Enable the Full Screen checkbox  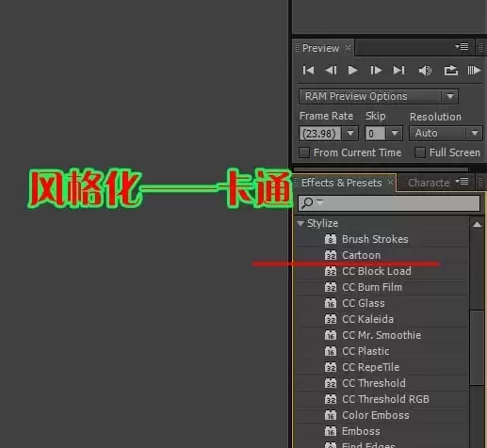(420, 152)
